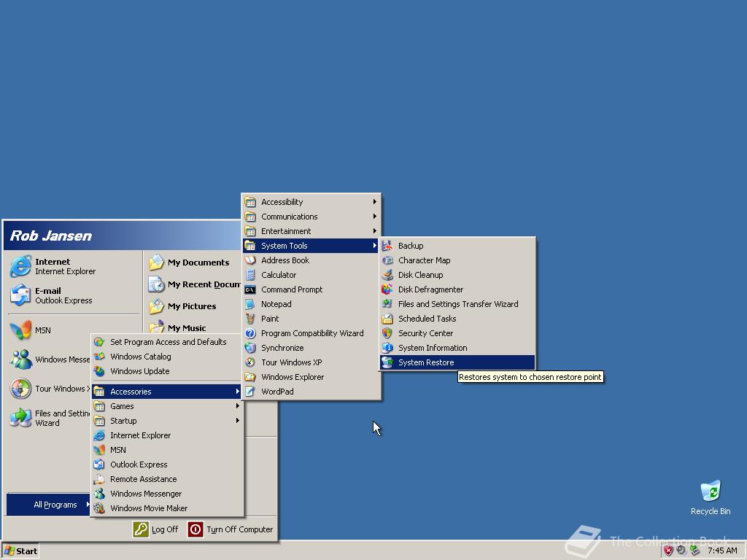
Task: Expand the Accessibility submenu
Action: coord(311,202)
